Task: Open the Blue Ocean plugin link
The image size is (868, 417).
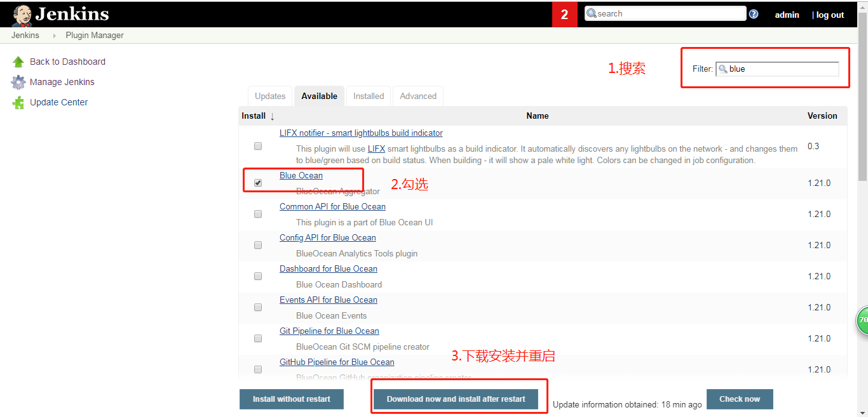Action: point(301,176)
